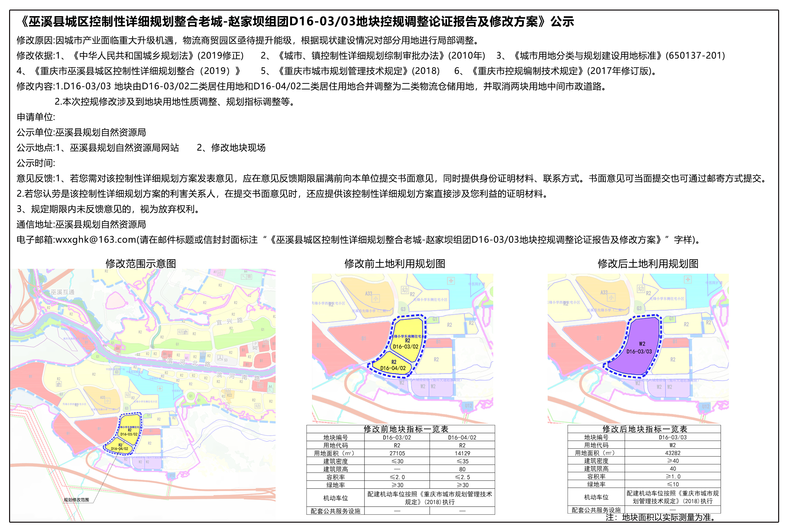This screenshot has width=788, height=532.
Task: Click reference 《城市用地分类与规划建设用地标准》(650137-201)
Action: point(618,56)
